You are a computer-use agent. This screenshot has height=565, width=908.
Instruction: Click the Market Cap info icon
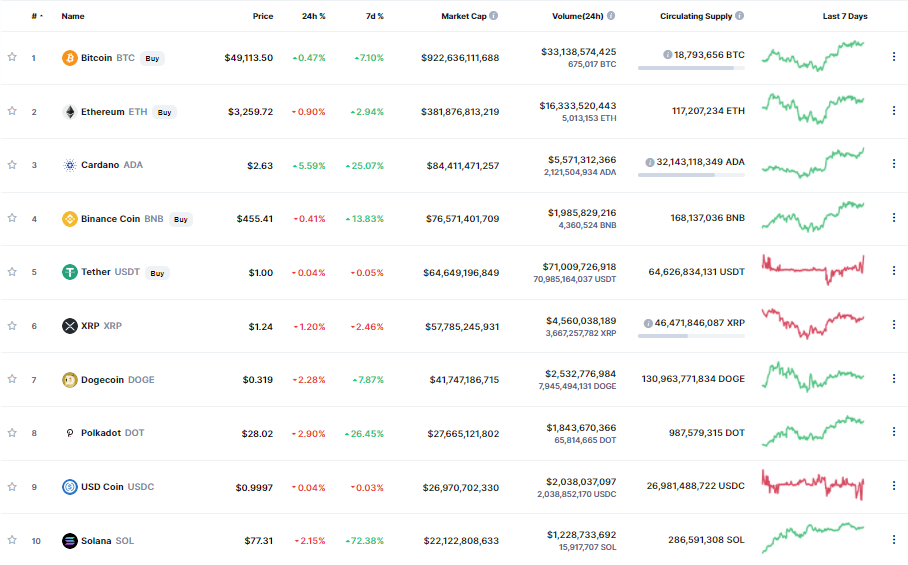tap(493, 16)
